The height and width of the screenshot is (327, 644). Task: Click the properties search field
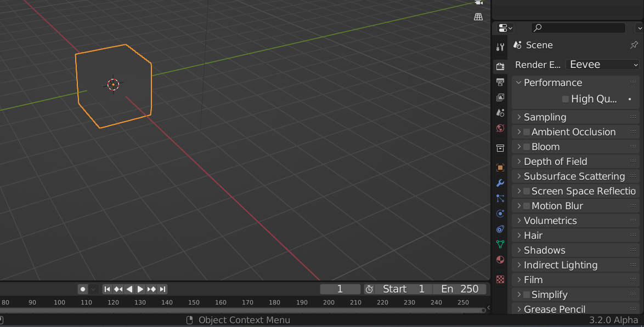(x=578, y=28)
